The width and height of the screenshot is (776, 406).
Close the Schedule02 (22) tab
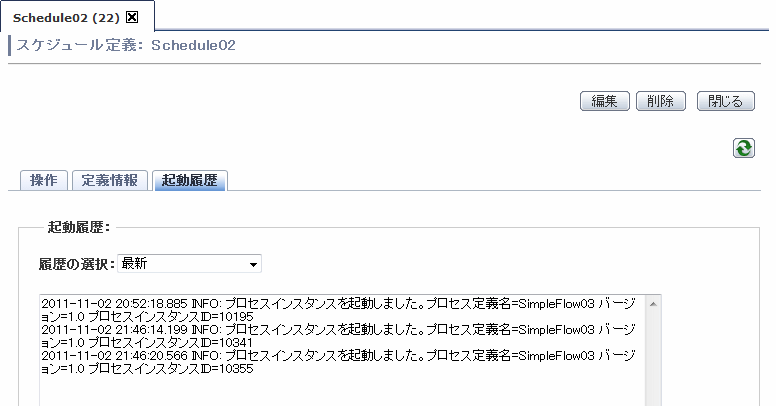132,17
